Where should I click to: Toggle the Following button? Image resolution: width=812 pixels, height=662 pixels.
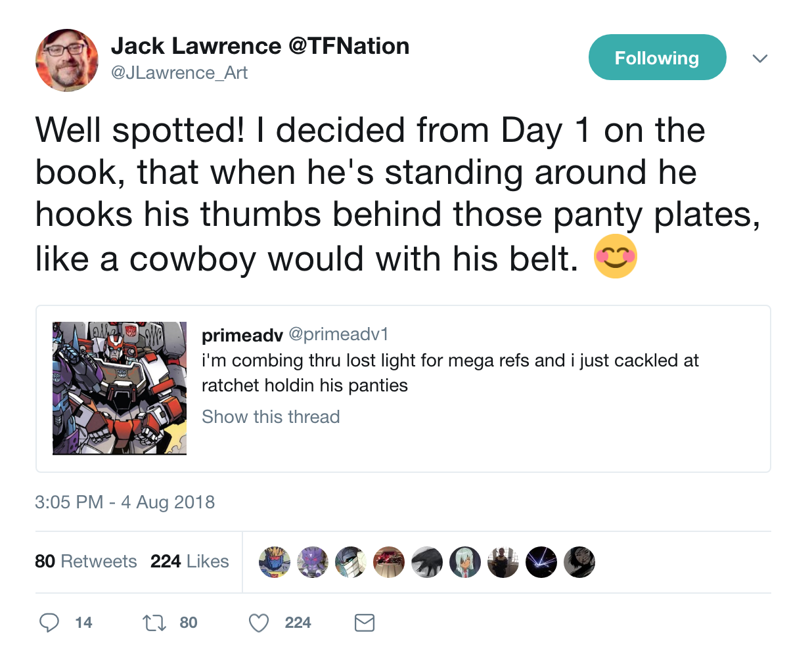(657, 58)
